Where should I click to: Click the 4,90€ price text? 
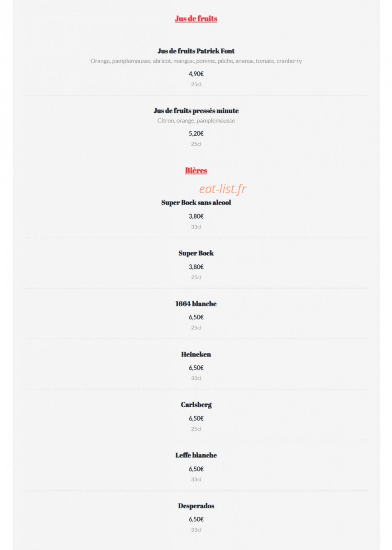196,74
